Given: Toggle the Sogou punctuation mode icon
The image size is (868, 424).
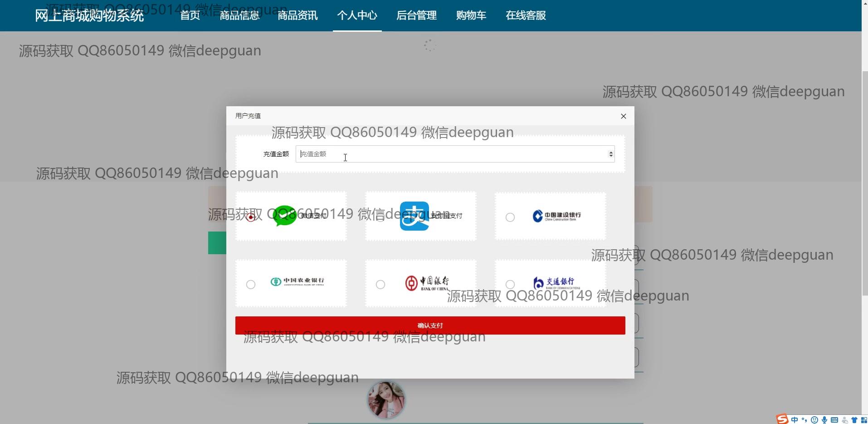Looking at the screenshot, I should (x=804, y=420).
